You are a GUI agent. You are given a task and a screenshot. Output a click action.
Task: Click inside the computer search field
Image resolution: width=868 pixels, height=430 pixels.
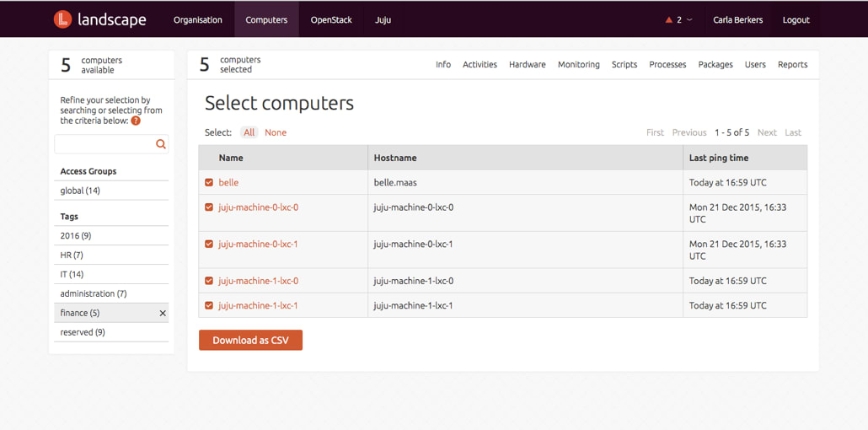105,144
